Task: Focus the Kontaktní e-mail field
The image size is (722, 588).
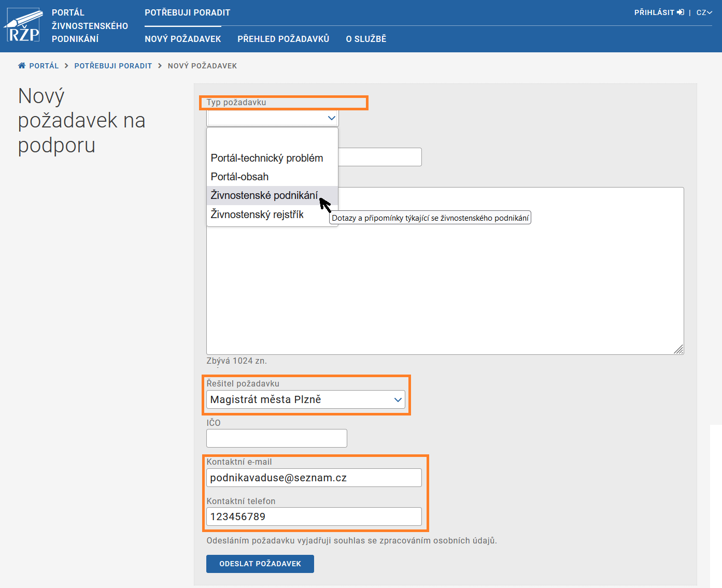Action: (314, 478)
